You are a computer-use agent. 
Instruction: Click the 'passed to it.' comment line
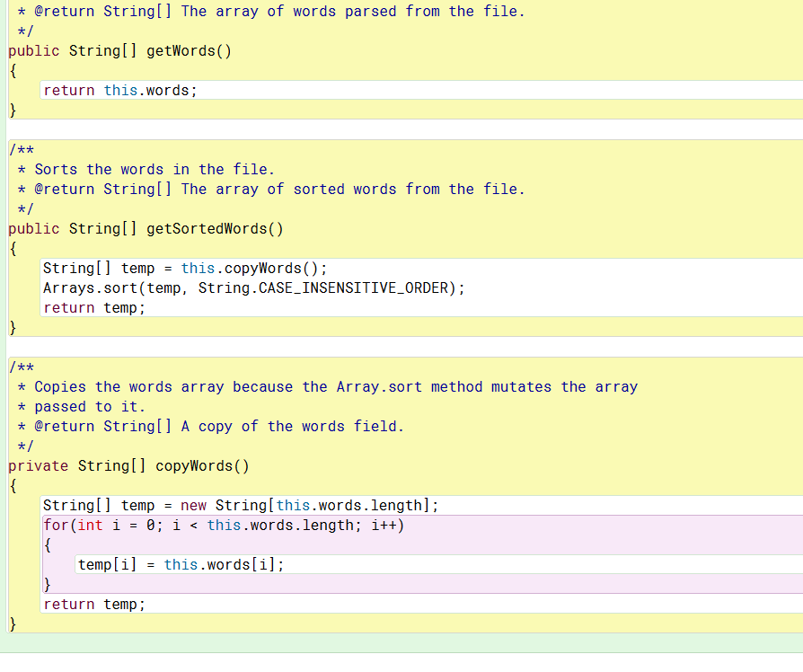pyautogui.click(x=82, y=407)
